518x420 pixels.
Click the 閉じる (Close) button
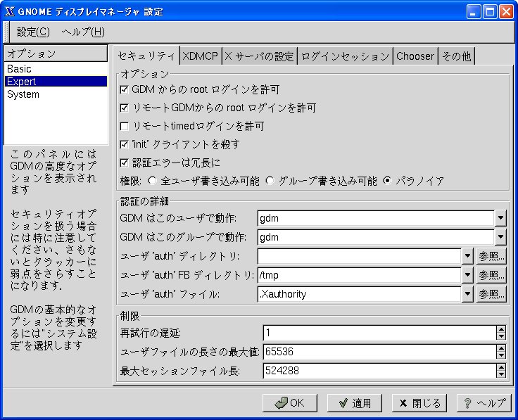coord(419,403)
